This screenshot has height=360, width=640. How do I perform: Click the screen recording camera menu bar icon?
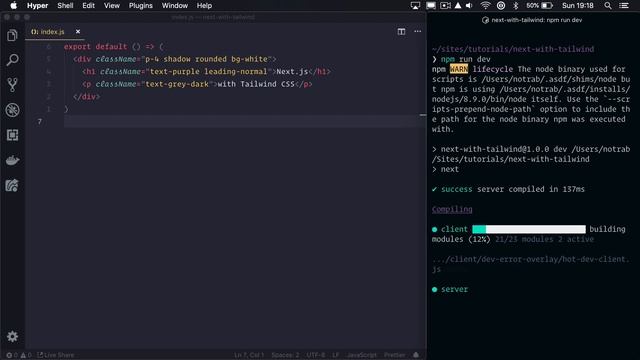[x=445, y=6]
